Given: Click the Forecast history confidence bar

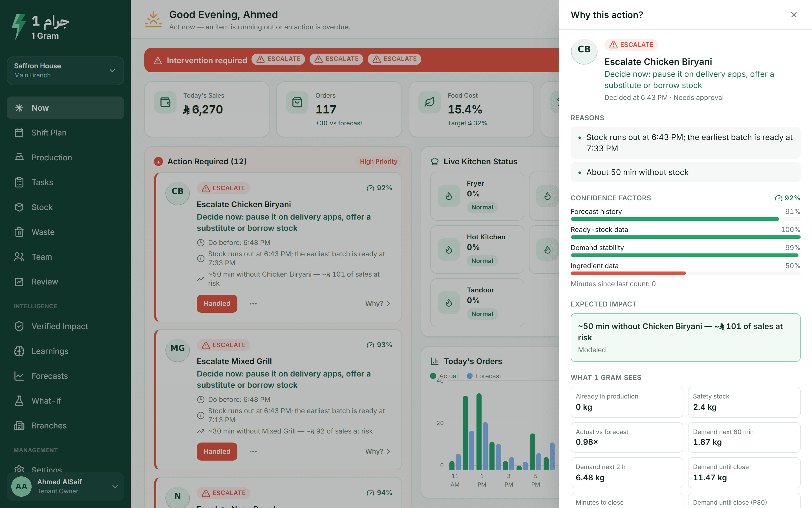Looking at the screenshot, I should [685, 219].
